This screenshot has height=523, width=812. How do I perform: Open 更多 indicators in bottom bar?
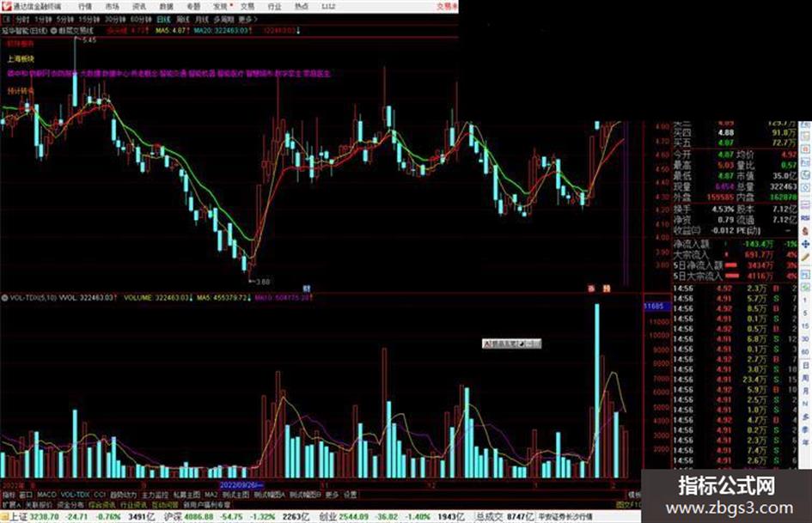point(332,495)
